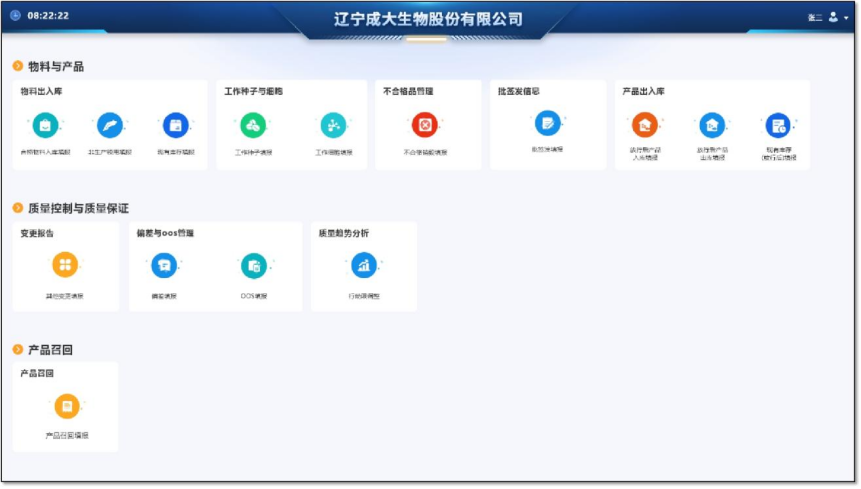Expand the user account dropdown arrow

846,18
